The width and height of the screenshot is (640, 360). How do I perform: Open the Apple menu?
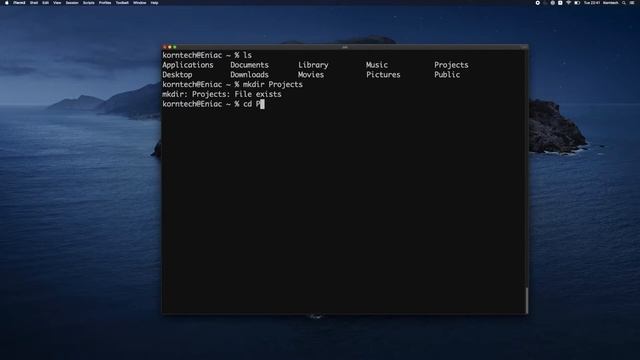[x=7, y=3]
